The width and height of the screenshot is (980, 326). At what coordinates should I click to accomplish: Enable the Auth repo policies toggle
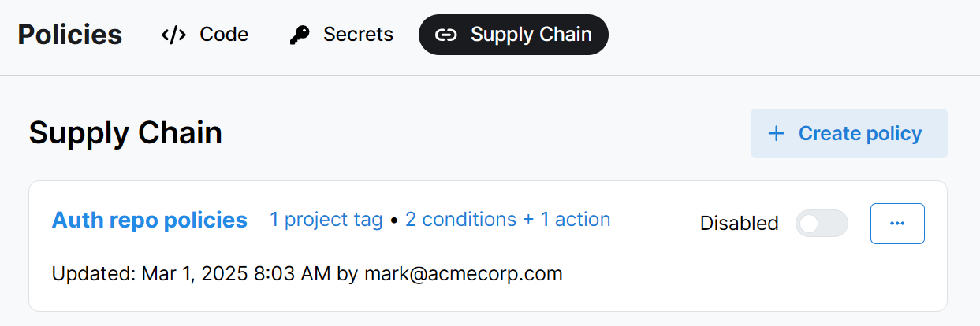(x=822, y=224)
